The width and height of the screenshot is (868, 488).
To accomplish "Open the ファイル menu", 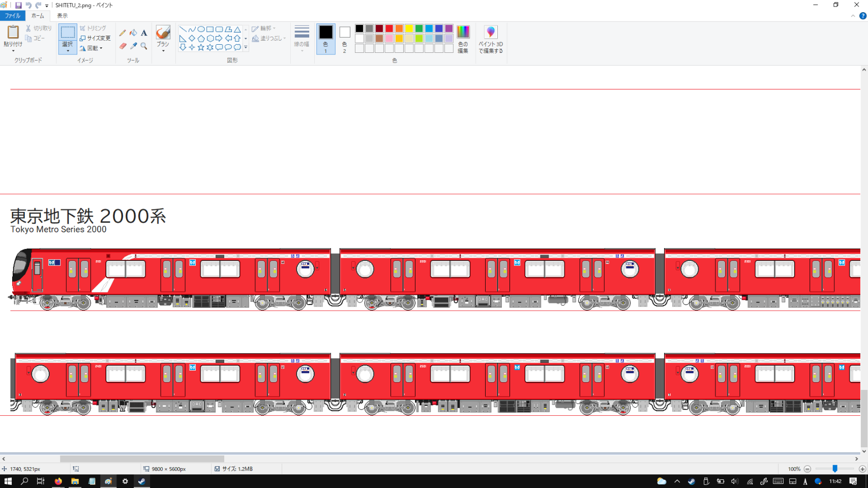I will 12,16.
